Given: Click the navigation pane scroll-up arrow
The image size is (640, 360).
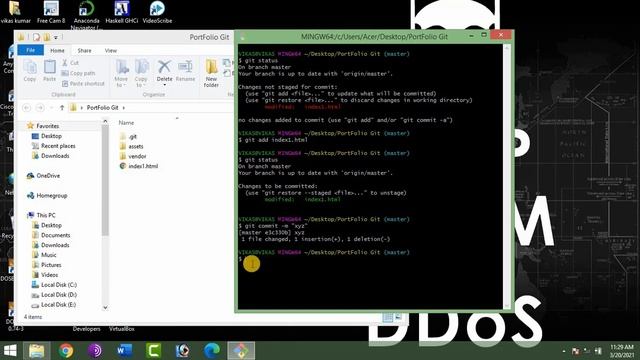Looking at the screenshot, I should pyautogui.click(x=105, y=121).
